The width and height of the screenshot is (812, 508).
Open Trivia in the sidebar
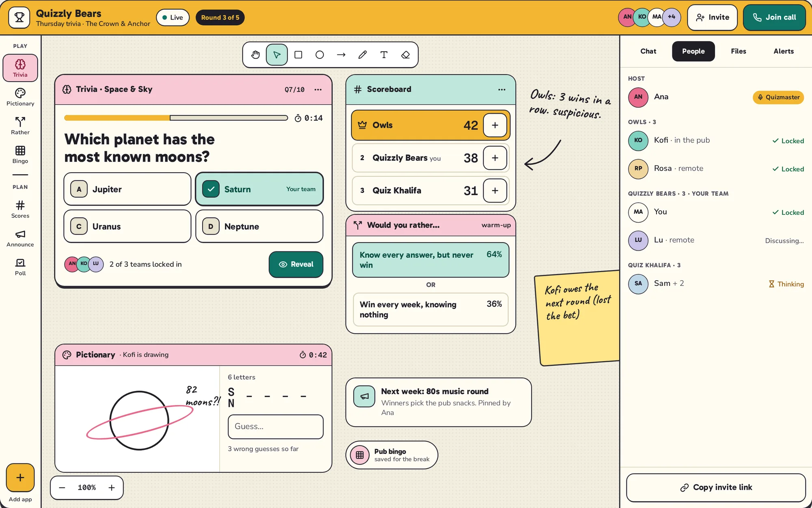coord(20,68)
